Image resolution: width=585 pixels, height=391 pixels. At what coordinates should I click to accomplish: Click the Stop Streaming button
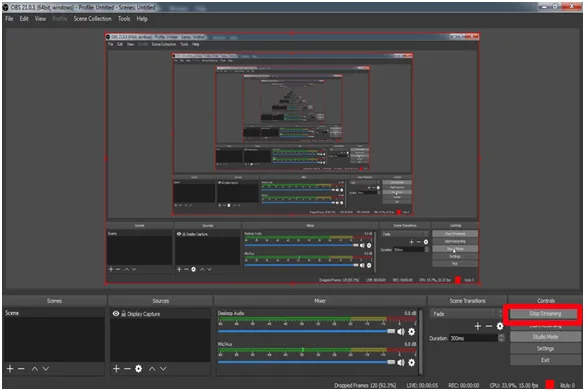[545, 314]
